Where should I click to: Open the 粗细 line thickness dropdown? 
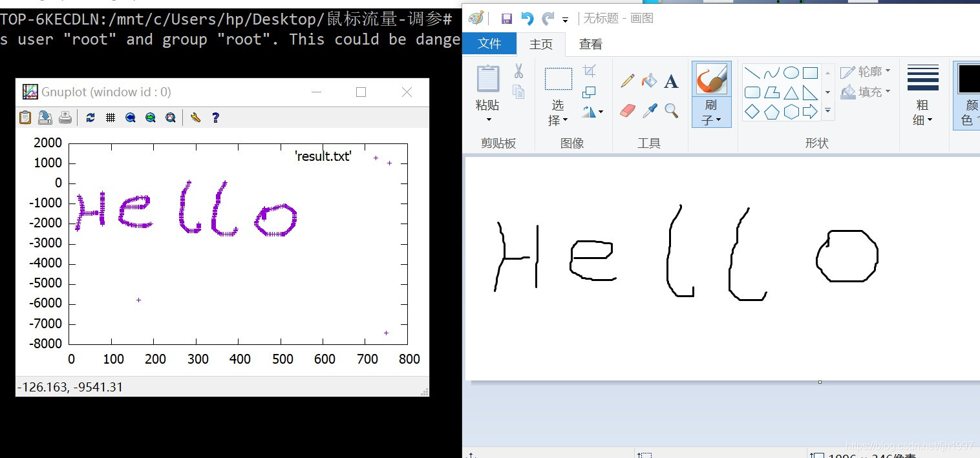coord(922,94)
